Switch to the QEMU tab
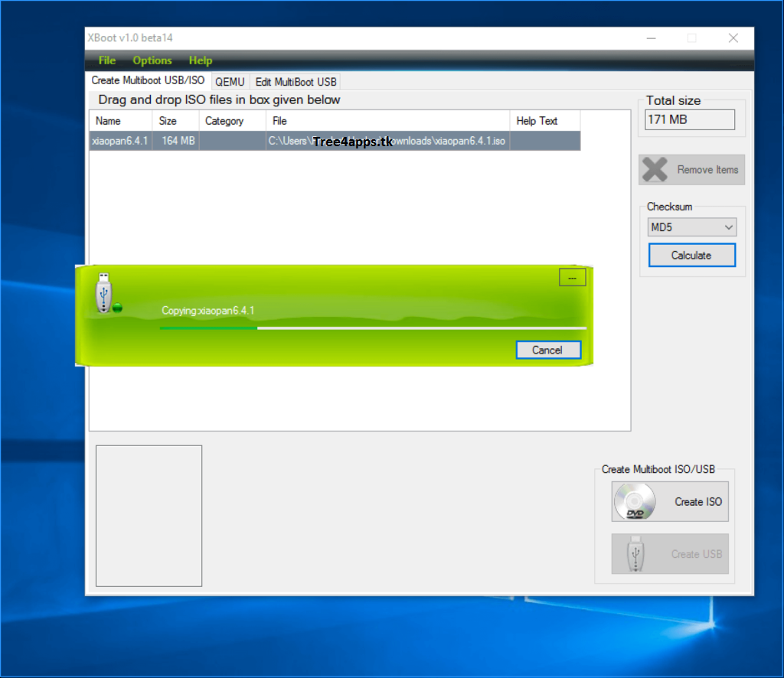Viewport: 784px width, 678px height. 230,81
